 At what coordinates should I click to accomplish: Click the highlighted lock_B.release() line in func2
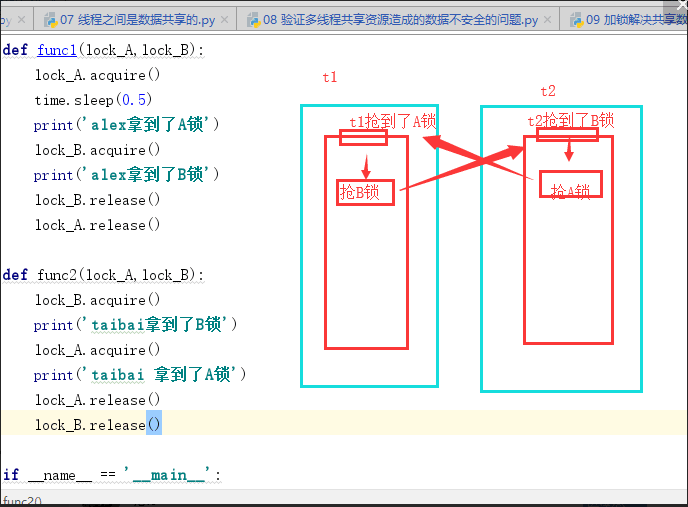pos(98,425)
